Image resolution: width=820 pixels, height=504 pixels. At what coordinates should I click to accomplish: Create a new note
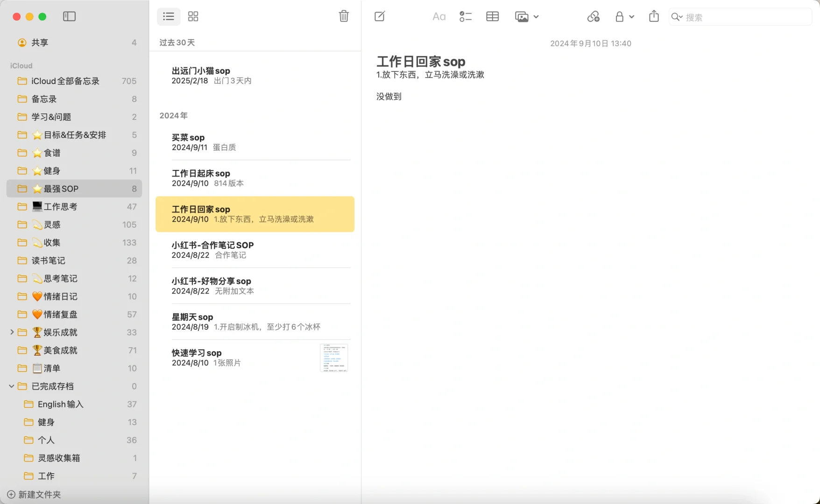pyautogui.click(x=379, y=16)
